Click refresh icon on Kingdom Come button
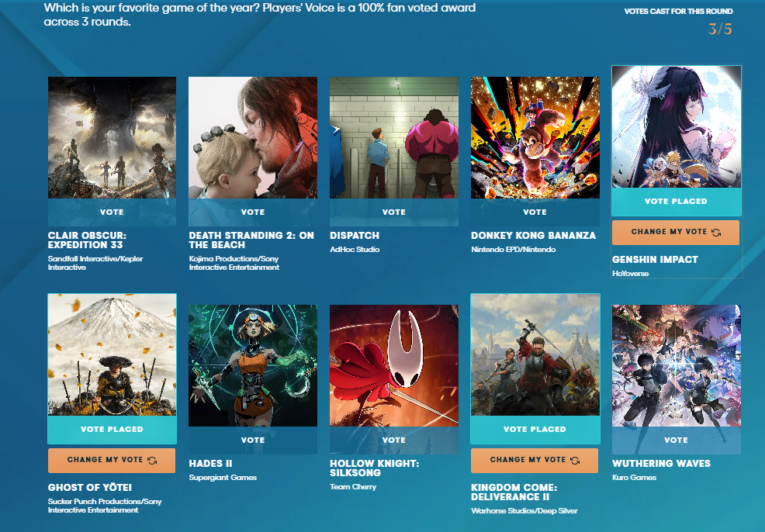This screenshot has height=532, width=765. click(x=575, y=461)
